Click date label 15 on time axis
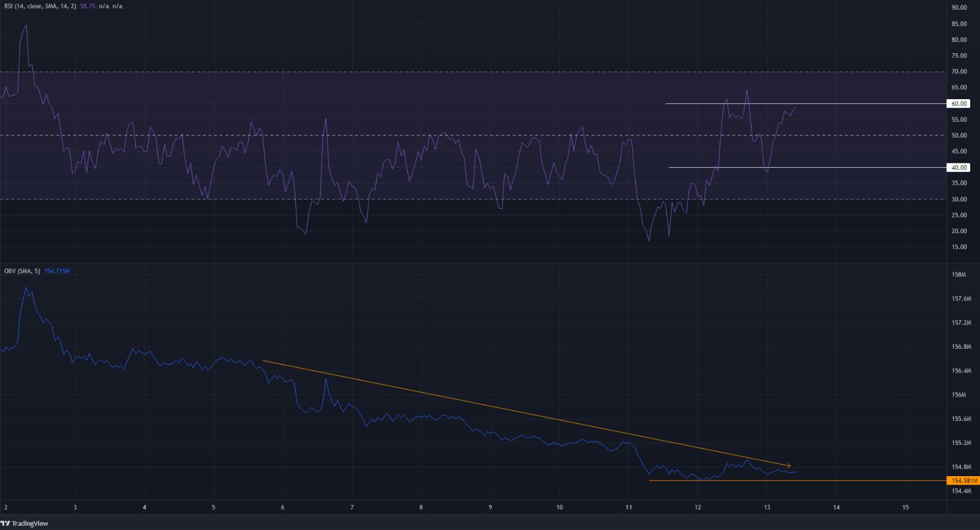The height and width of the screenshot is (530, 980). coord(905,507)
